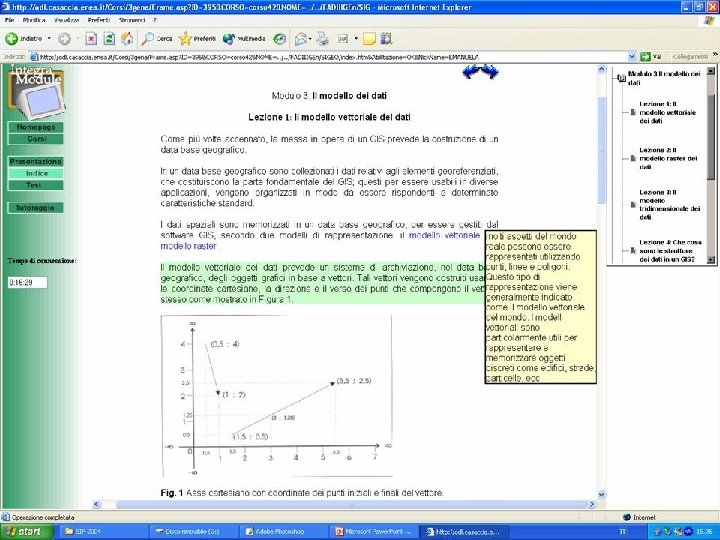Open Preferiti favorites star
The height and width of the screenshot is (540, 720).
click(197, 39)
